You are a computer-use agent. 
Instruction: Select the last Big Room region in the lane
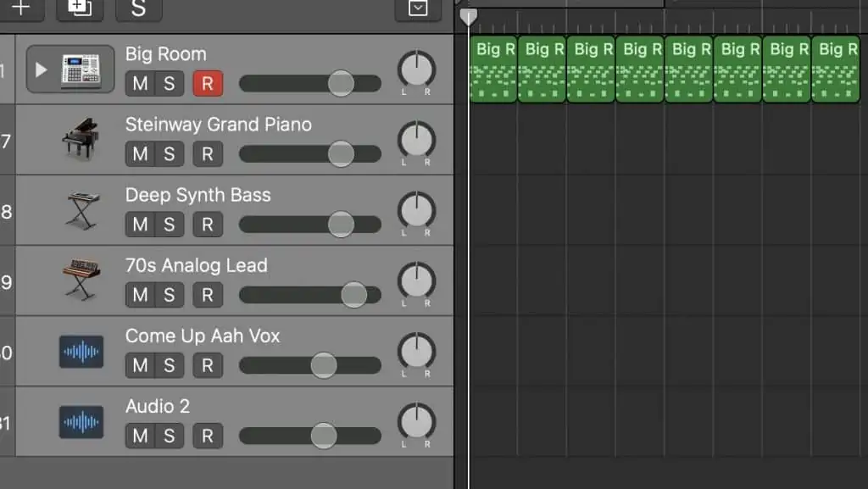(x=835, y=69)
